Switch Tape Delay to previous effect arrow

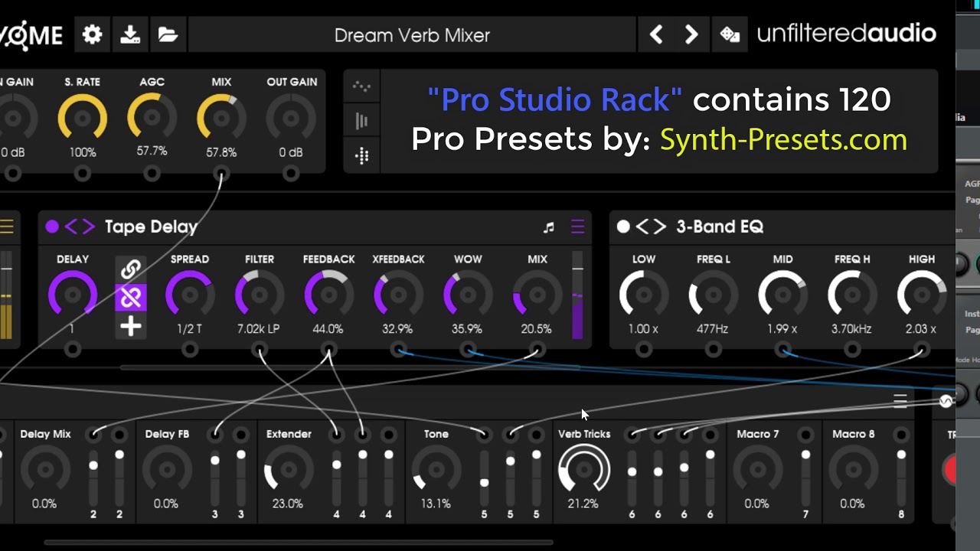coord(70,227)
